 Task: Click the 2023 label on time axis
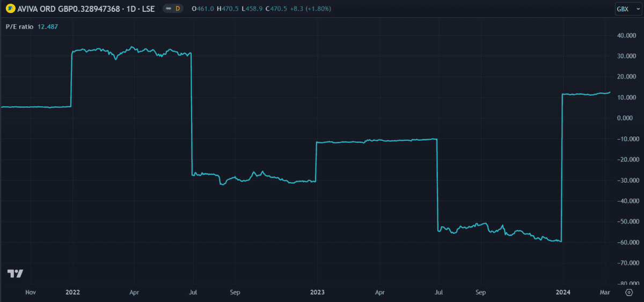pos(317,293)
